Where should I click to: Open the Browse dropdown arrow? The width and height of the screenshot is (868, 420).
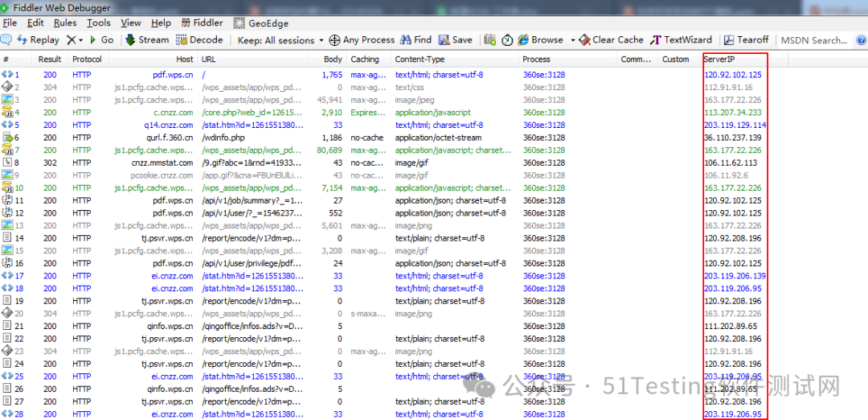[573, 40]
